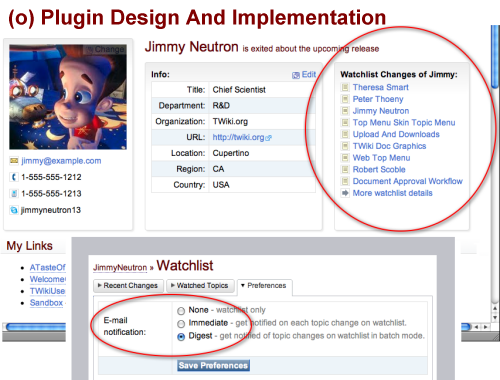The width and height of the screenshot is (500, 380).
Task: Click the Edit icon in Info box
Action: [x=296, y=75]
